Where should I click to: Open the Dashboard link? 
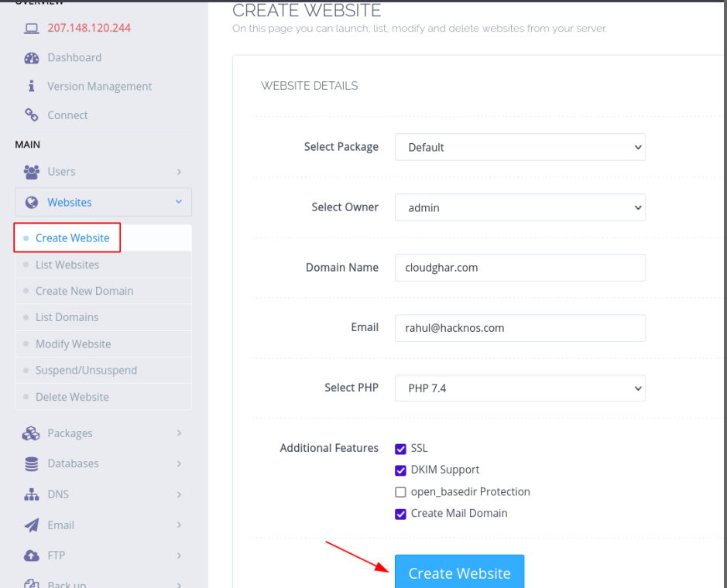[x=74, y=58]
